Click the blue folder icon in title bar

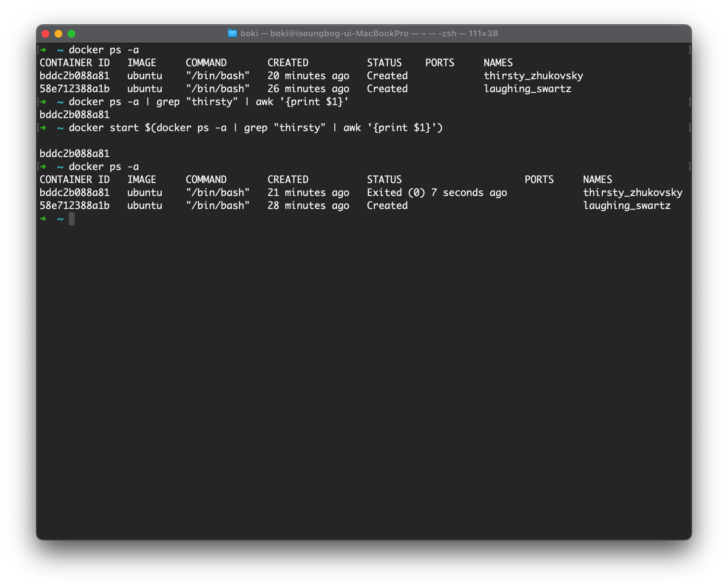(x=232, y=33)
